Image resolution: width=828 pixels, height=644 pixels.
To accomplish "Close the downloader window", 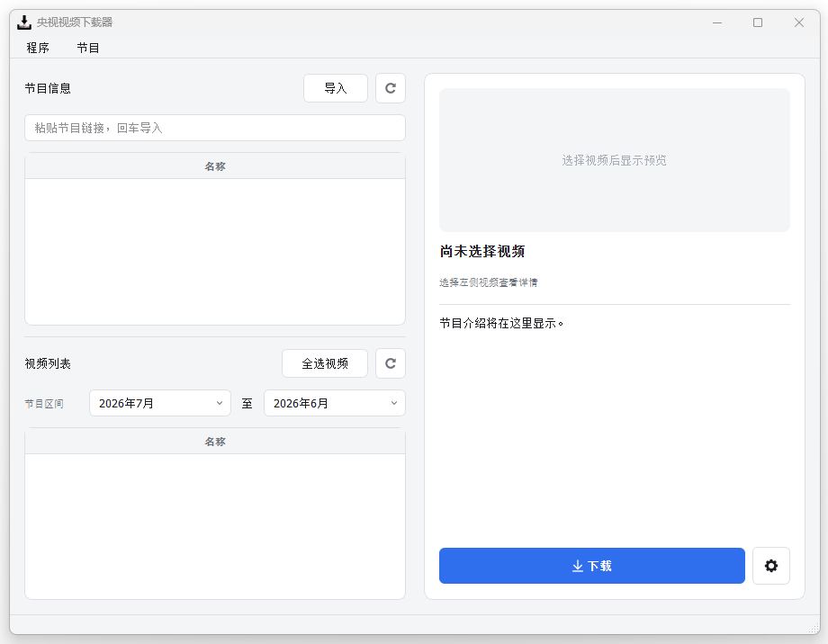I will tap(799, 22).
